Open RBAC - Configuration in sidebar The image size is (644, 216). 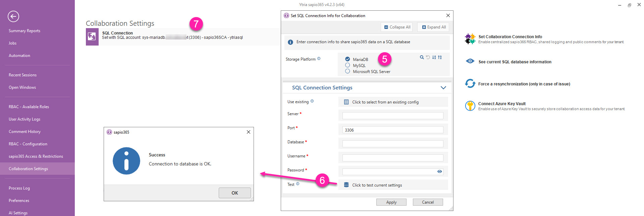tap(28, 144)
